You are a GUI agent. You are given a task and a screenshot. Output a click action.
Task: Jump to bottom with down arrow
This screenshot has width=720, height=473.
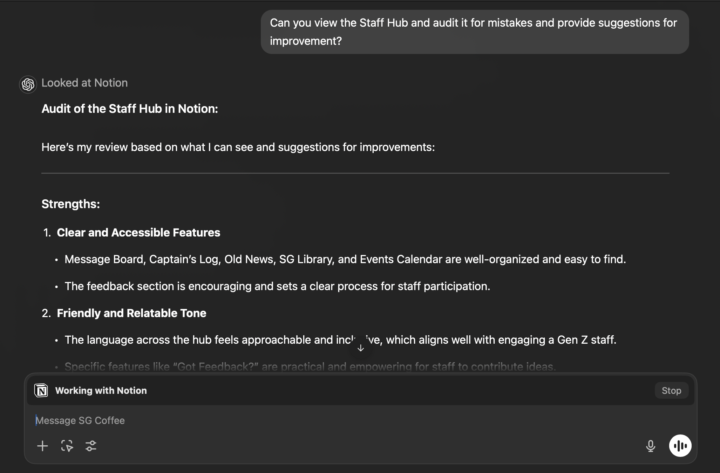[360, 348]
